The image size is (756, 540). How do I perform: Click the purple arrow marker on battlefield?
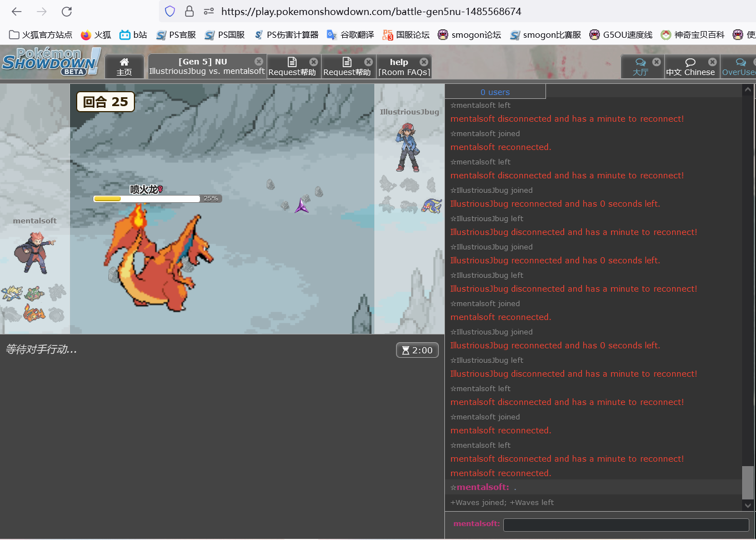[x=302, y=205]
